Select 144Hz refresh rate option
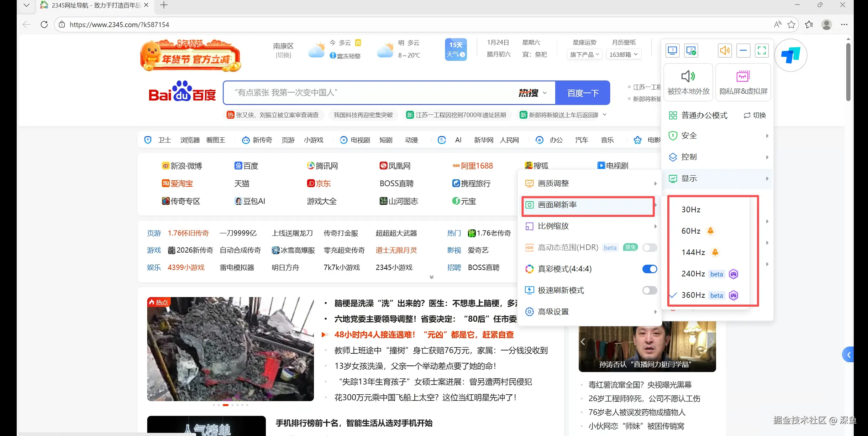Viewport: 868px width, 436px height. pos(693,252)
